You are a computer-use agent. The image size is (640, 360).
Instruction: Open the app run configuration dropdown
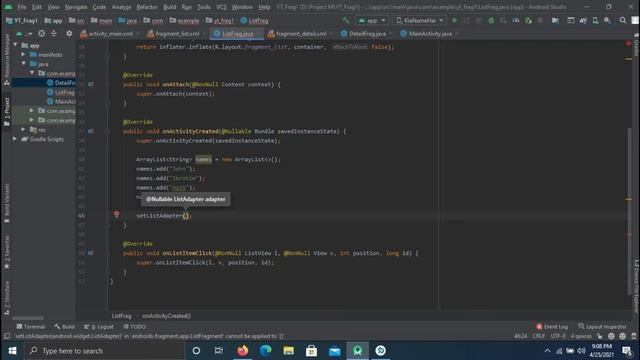[372, 20]
